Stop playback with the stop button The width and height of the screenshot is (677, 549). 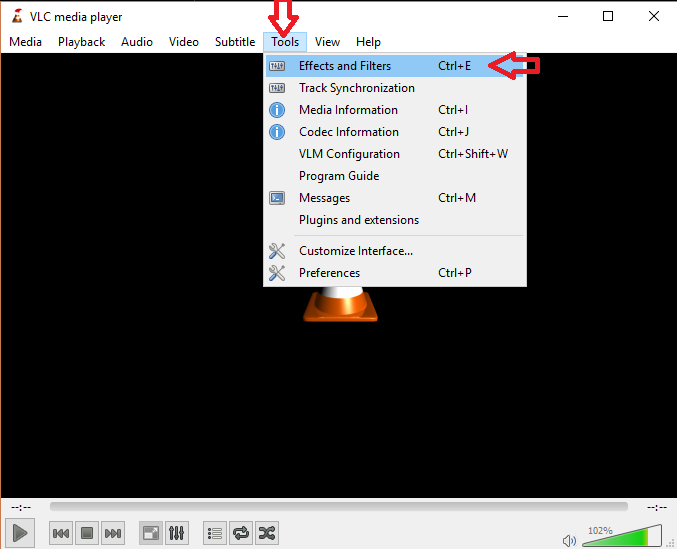click(x=87, y=533)
